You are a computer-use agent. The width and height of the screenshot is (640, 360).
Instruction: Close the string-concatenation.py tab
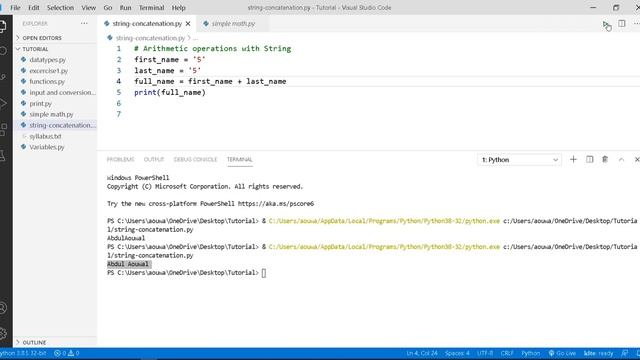pyautogui.click(x=188, y=24)
